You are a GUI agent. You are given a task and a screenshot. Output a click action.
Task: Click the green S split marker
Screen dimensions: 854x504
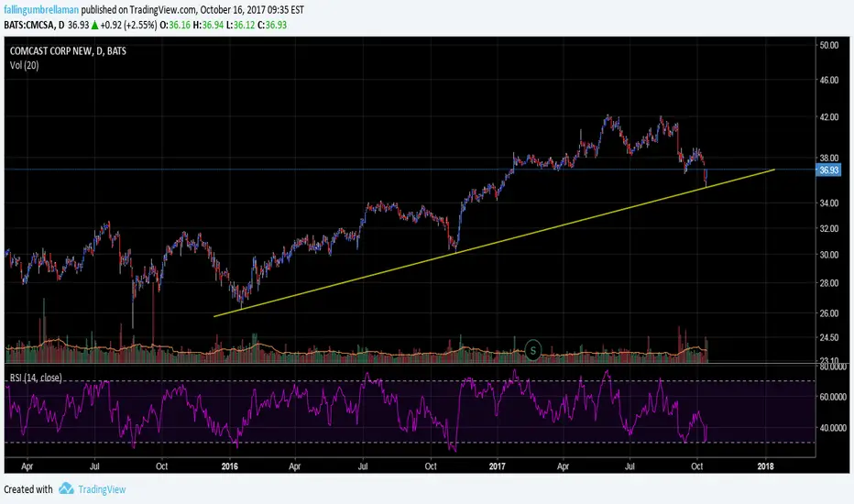click(533, 350)
